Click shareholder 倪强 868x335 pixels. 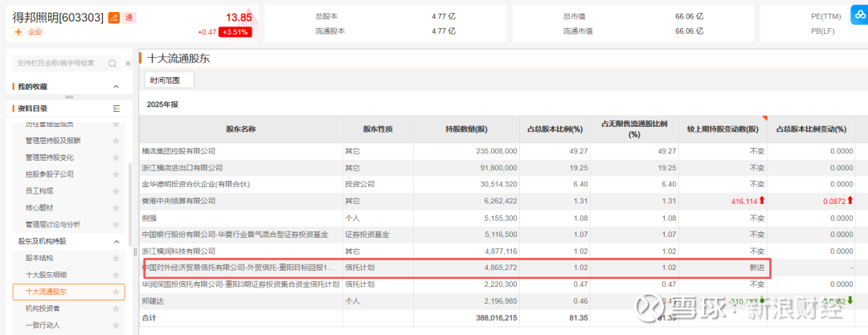149,218
